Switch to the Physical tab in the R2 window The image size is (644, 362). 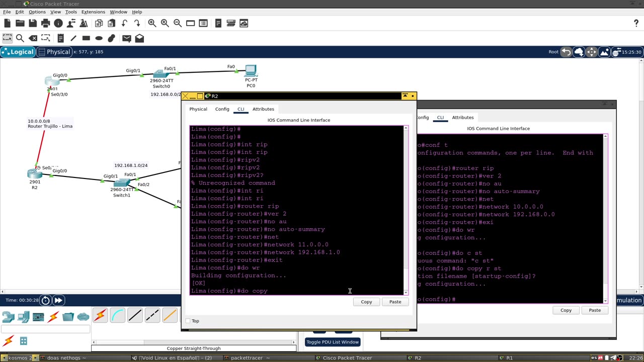[198, 109]
